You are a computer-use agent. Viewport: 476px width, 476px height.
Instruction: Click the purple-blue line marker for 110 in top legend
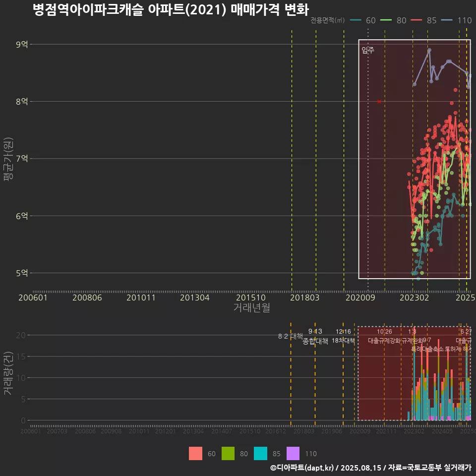click(x=447, y=20)
